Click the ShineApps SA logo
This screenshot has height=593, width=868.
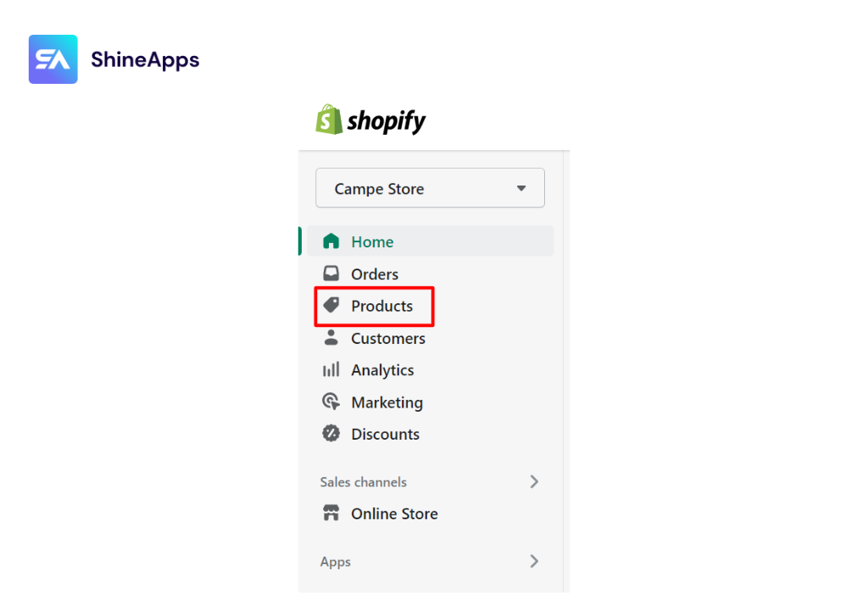(53, 59)
